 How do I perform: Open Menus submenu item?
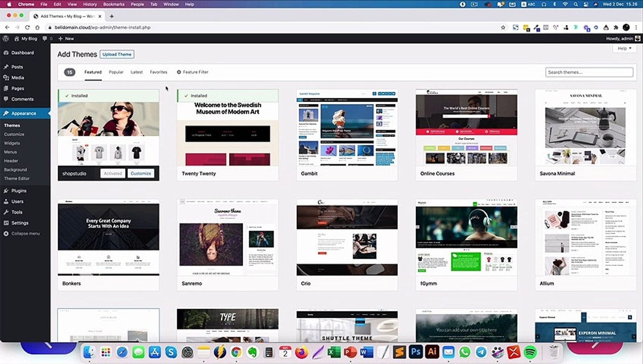point(11,152)
